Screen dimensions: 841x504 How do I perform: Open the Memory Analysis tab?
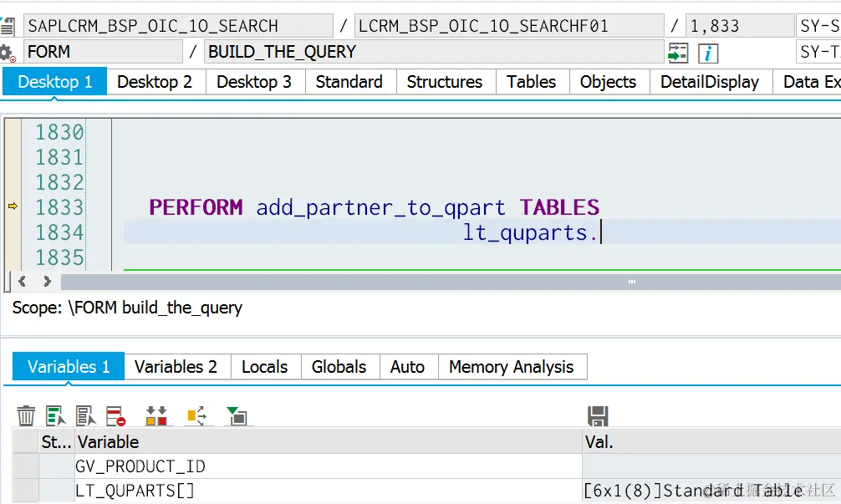coord(512,367)
